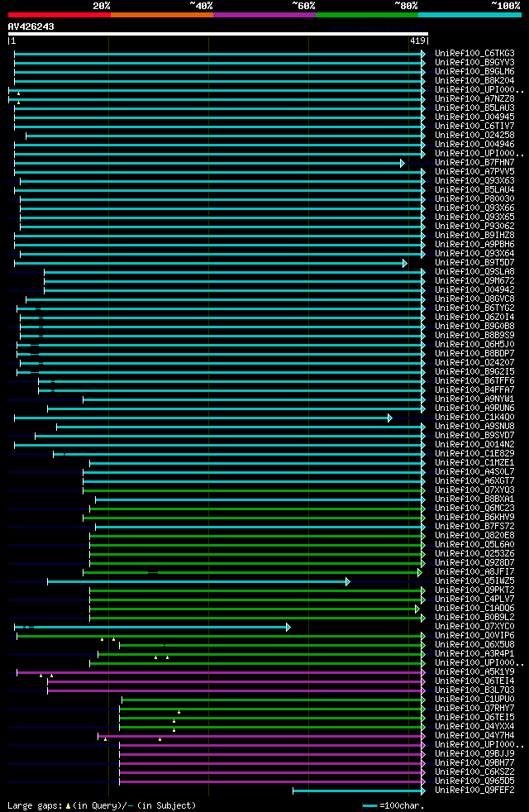Viewport: 529px width, 812px height.
Task: Select the UniRef100_B9T5D7 label
Action: click(x=474, y=263)
